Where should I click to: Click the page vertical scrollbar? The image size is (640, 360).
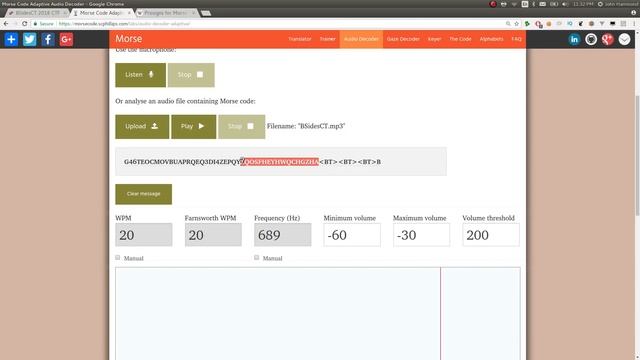click(637, 155)
